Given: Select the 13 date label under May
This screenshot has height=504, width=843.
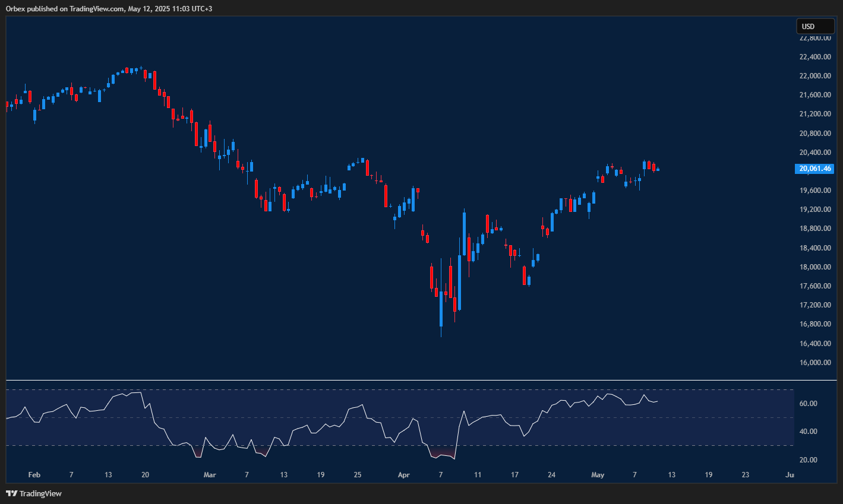Looking at the screenshot, I should coord(671,475).
